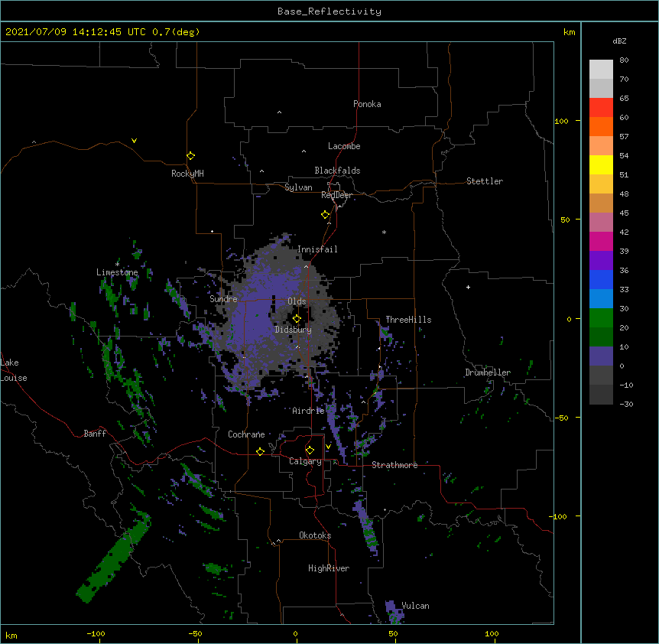The width and height of the screenshot is (659, 644).
Task: Click the RedDeer city label
Action: tap(336, 195)
